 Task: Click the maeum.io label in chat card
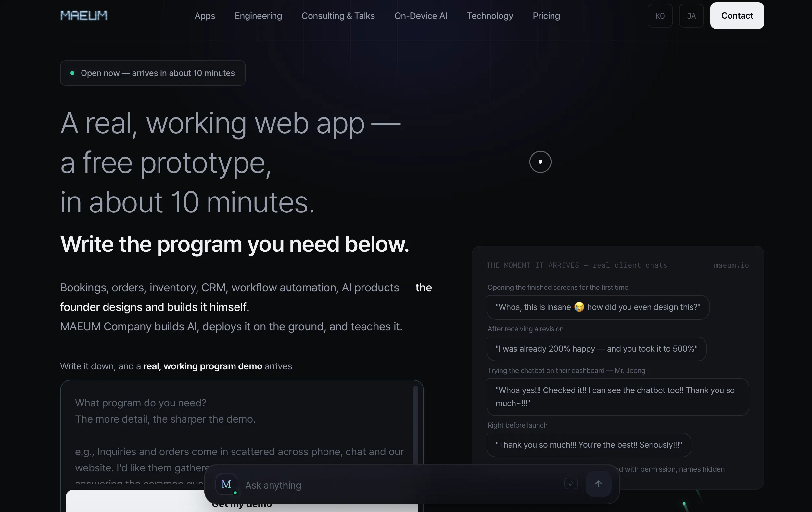[x=731, y=265]
